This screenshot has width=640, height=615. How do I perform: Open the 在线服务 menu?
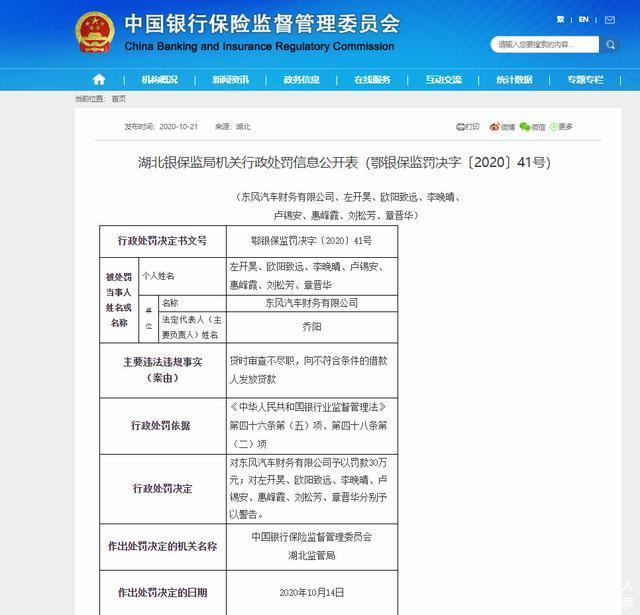(x=372, y=80)
